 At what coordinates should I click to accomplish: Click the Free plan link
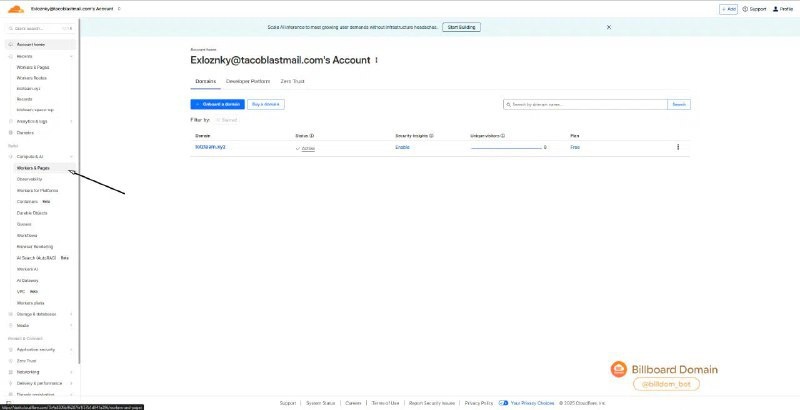[575, 147]
